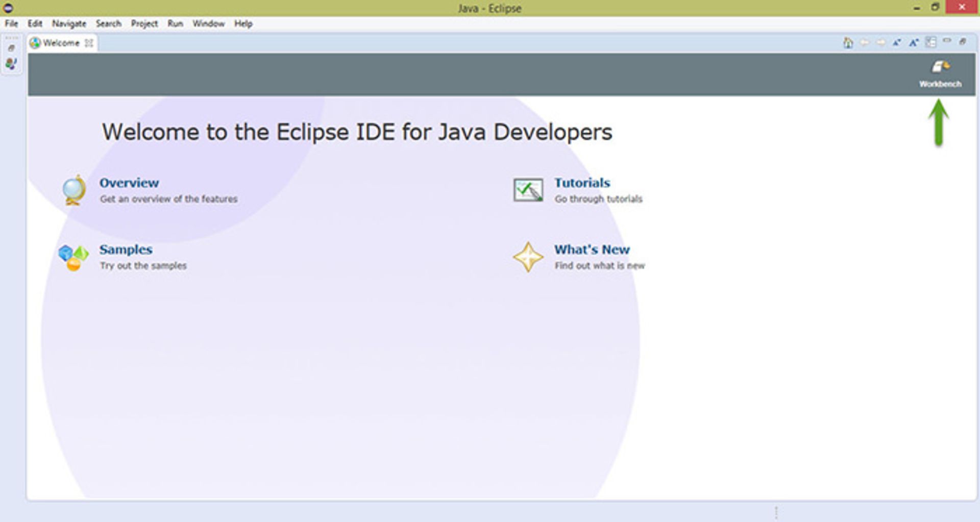The image size is (980, 522).
Task: Click the Restore icon in left trim bar
Action: click(x=11, y=48)
